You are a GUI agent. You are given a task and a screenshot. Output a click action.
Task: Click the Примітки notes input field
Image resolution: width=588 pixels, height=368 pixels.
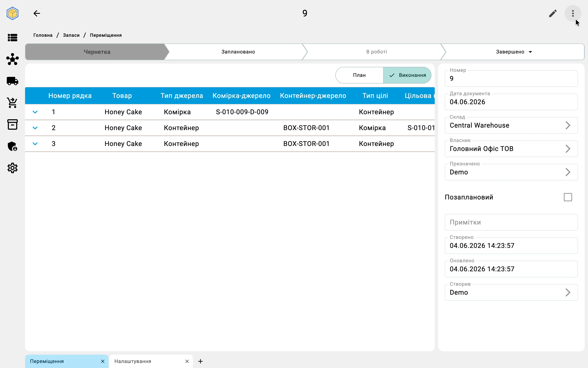pos(511,222)
